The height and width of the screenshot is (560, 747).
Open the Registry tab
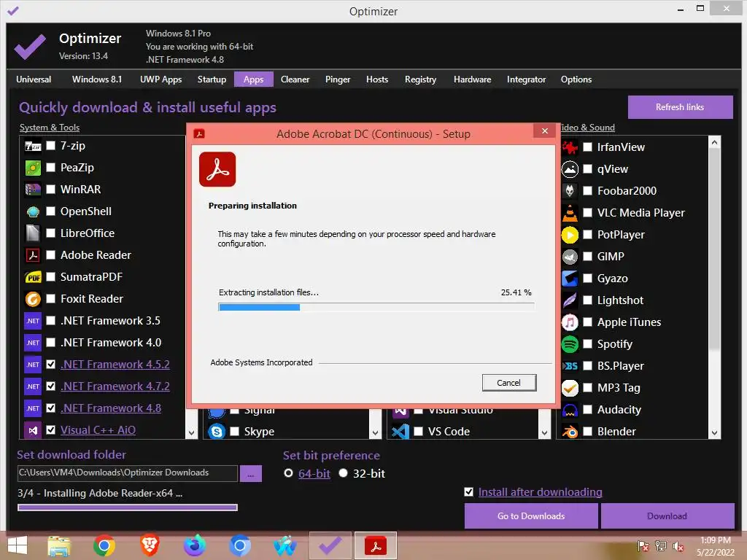[x=421, y=79]
